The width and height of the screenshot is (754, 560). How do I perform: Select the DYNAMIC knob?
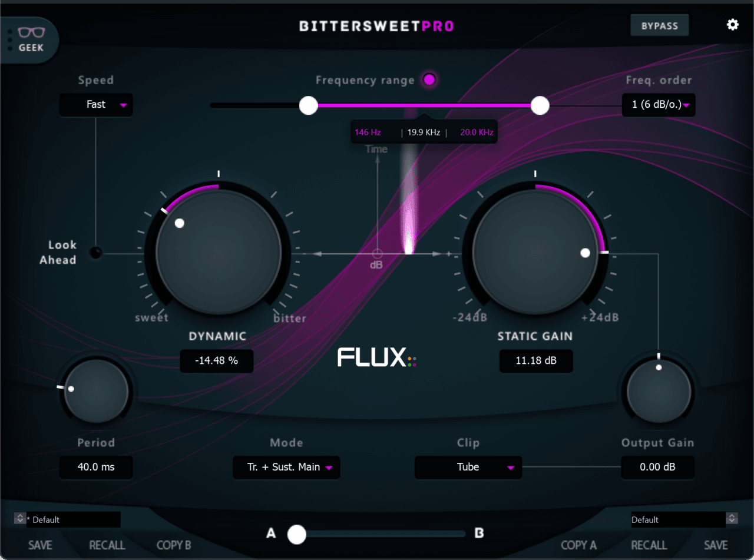pyautogui.click(x=217, y=253)
